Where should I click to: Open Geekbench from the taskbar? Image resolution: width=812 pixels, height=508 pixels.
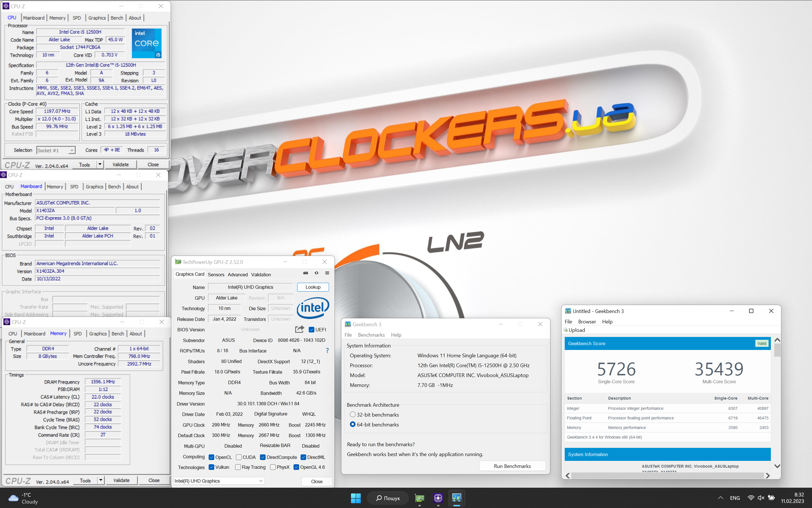pos(456,498)
